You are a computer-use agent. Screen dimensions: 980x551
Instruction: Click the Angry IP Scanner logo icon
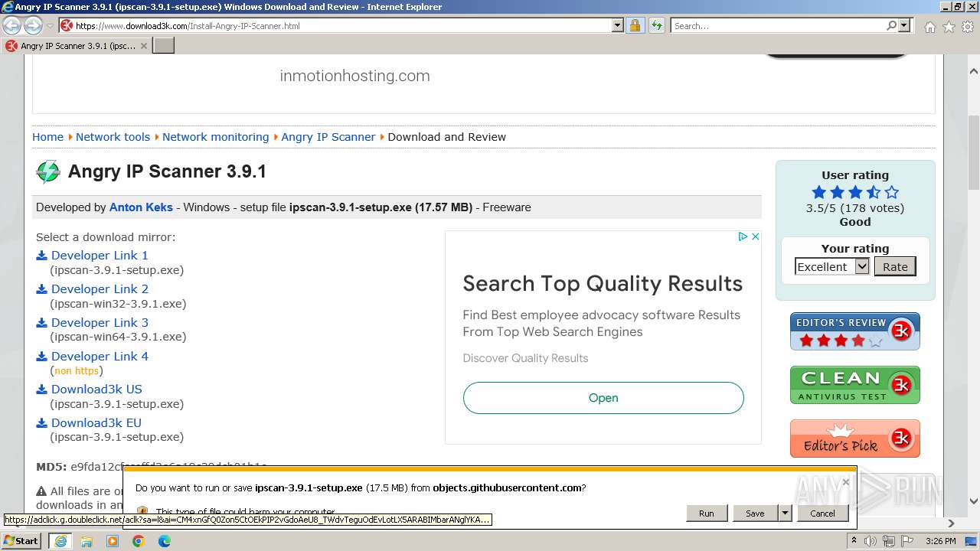pyautogui.click(x=48, y=172)
